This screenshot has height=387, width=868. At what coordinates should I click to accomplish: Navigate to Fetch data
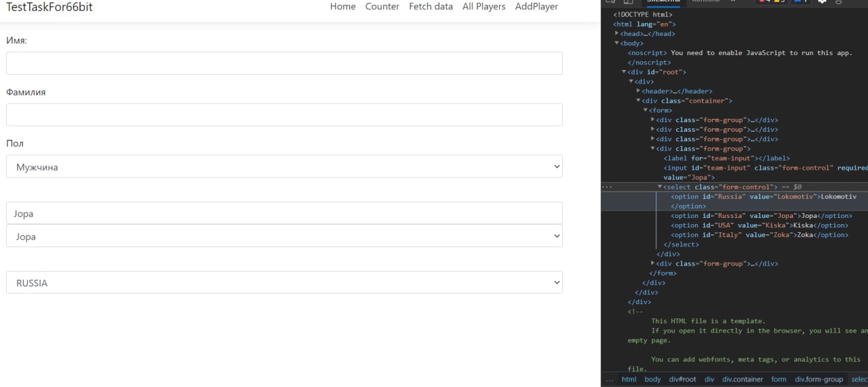431,7
